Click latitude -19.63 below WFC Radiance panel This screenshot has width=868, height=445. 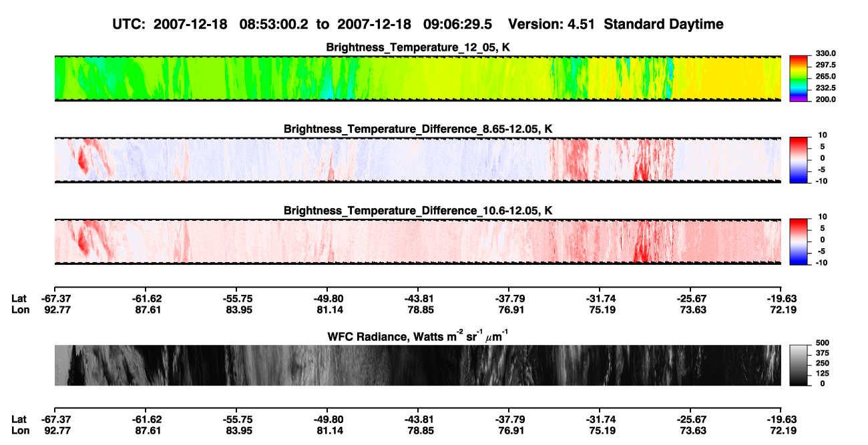[781, 419]
